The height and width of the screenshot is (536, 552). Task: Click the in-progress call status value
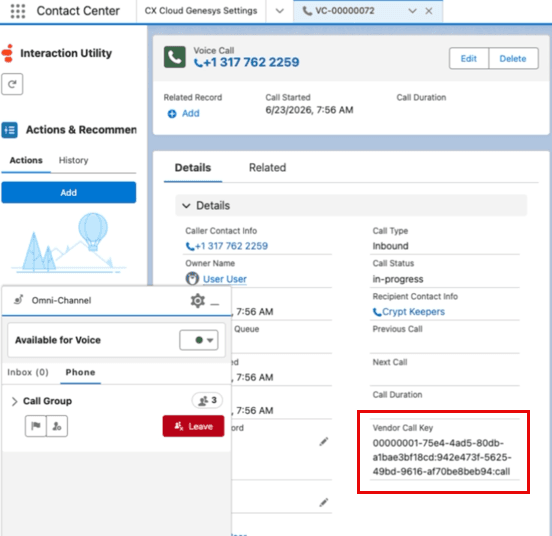[398, 279]
